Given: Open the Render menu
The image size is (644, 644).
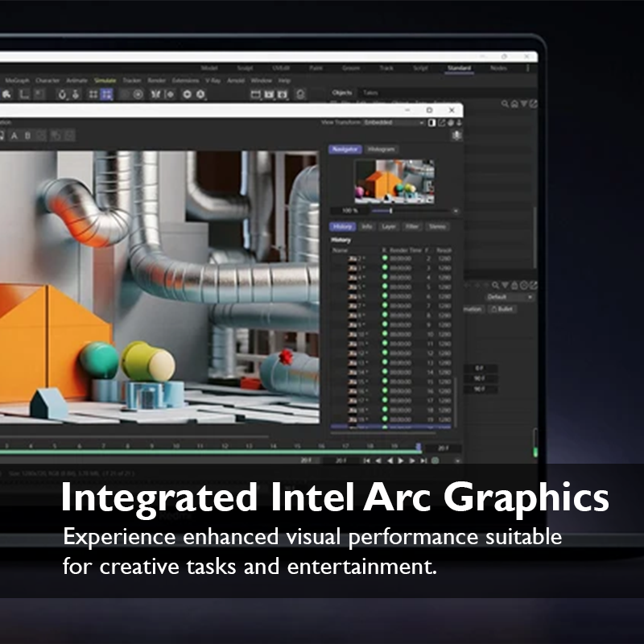Looking at the screenshot, I should click(x=156, y=80).
